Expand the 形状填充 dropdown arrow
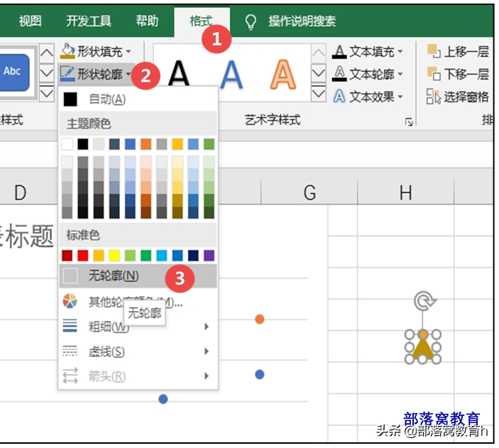The width and height of the screenshot is (499, 448). 128,51
